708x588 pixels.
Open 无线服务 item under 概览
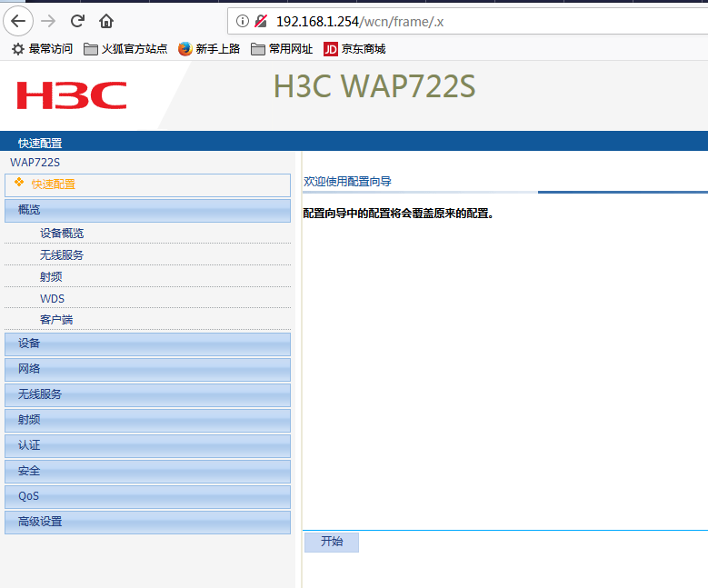click(62, 255)
